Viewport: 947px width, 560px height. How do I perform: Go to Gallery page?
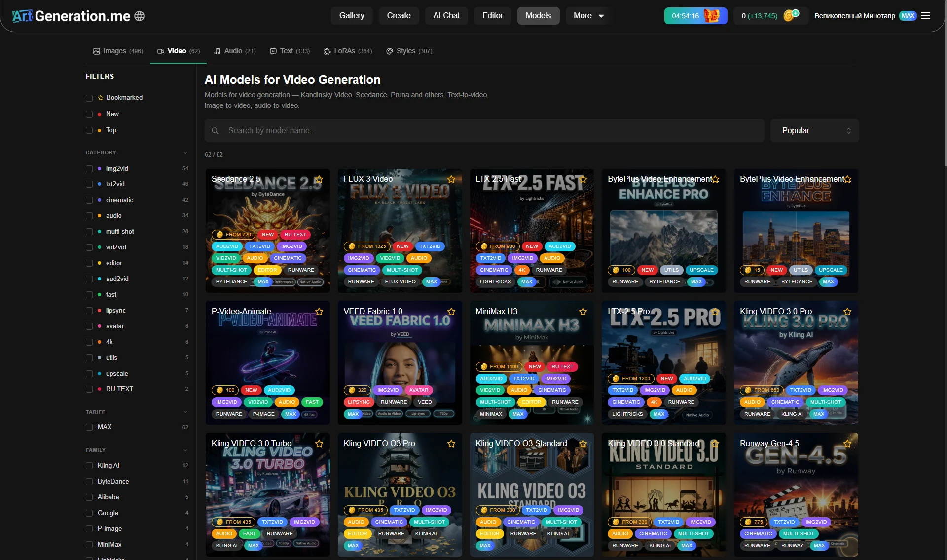coord(352,16)
